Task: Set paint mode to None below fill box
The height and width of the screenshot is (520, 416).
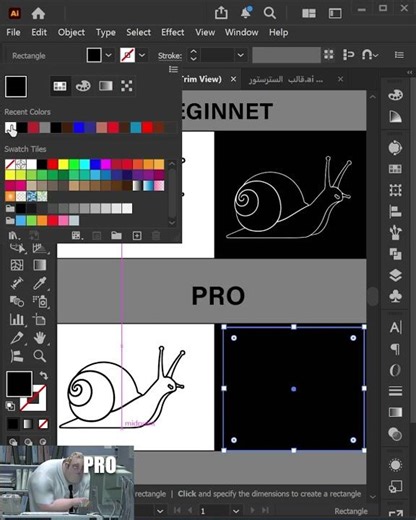Action: (43, 424)
